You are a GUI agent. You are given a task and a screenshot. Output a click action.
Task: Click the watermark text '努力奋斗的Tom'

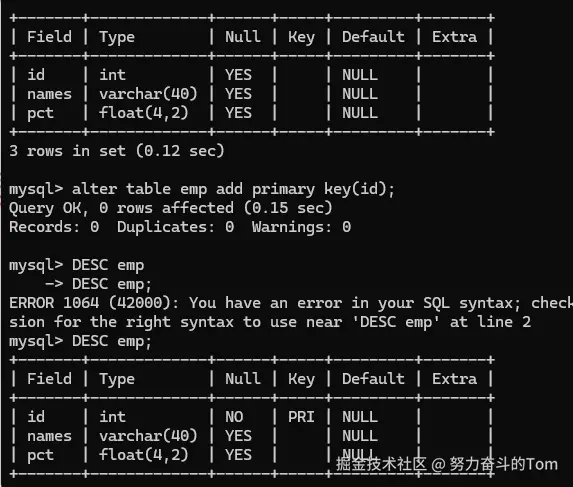pos(503,464)
